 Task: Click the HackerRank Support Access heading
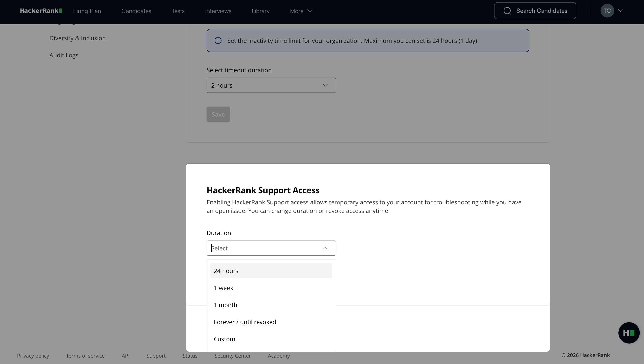click(x=263, y=190)
